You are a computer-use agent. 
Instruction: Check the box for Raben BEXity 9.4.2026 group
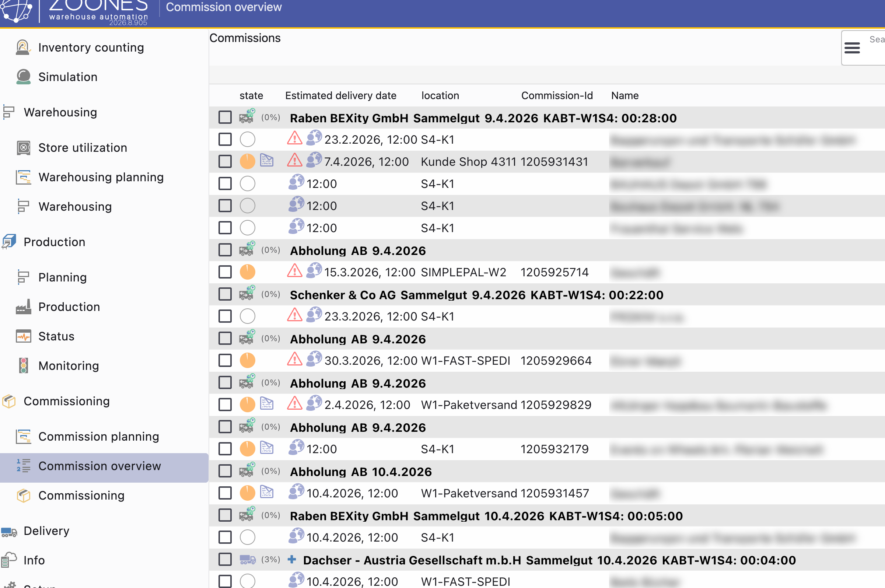pos(225,118)
